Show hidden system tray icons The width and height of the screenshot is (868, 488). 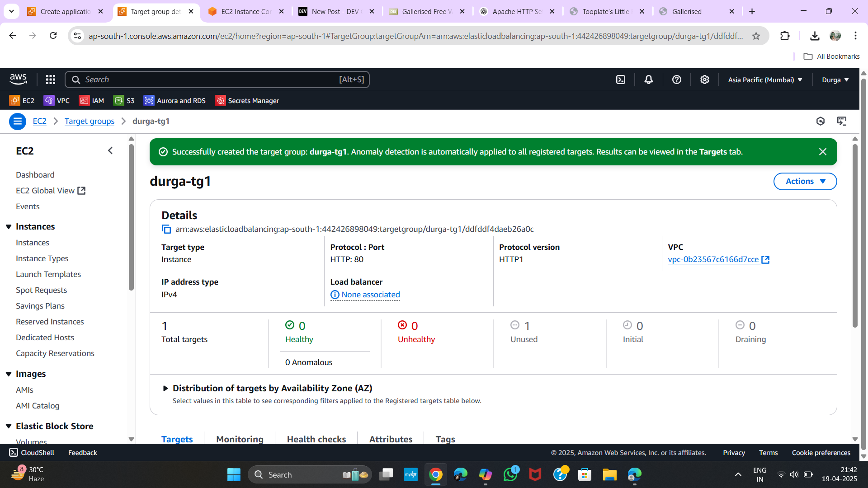tap(738, 474)
